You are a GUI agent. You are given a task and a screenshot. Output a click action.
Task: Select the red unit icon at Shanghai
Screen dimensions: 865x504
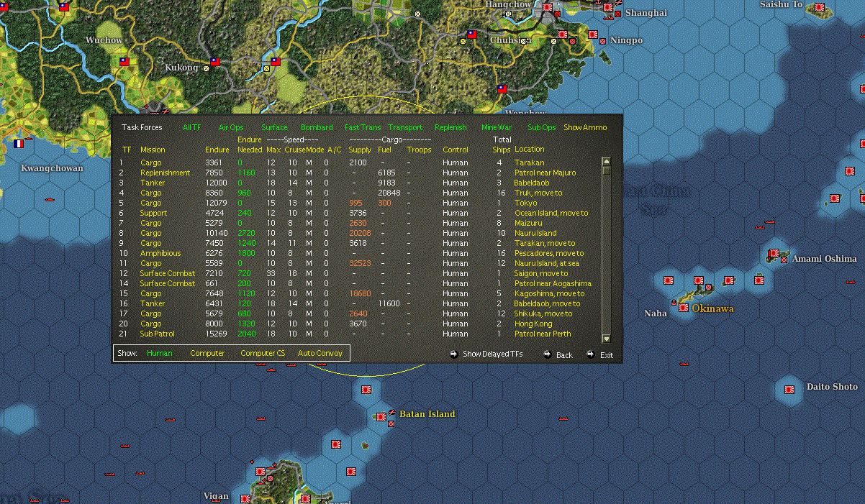[x=617, y=14]
